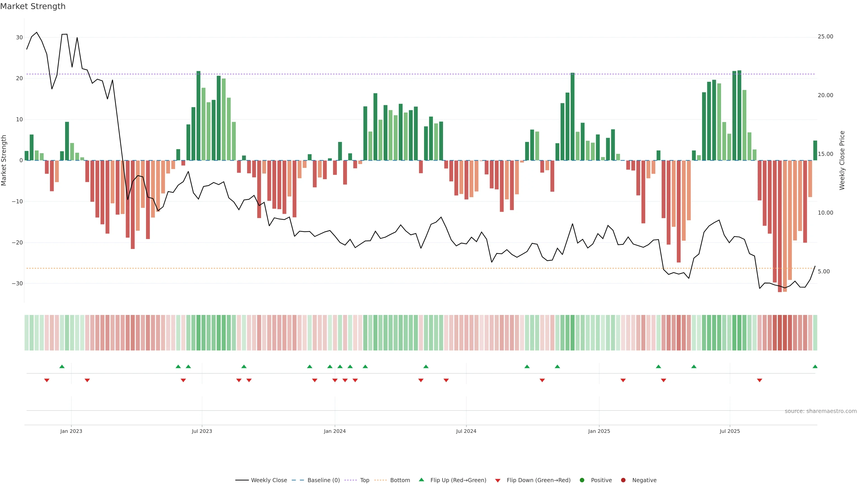The width and height of the screenshot is (868, 488).
Task: Click the last green flip-up triangle at far right
Action: coord(815,366)
